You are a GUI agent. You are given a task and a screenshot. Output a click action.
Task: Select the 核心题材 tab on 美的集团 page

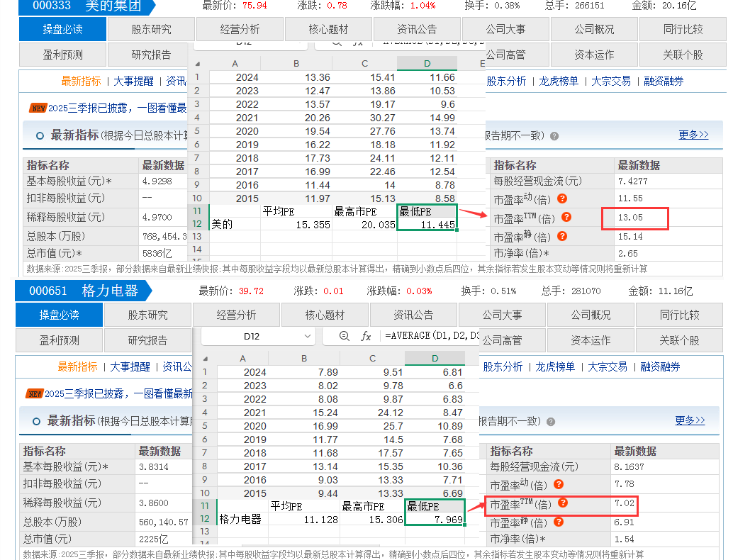click(x=328, y=30)
